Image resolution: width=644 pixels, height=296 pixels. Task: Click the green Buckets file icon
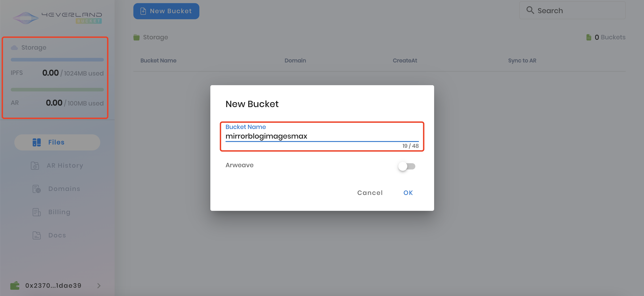point(589,37)
